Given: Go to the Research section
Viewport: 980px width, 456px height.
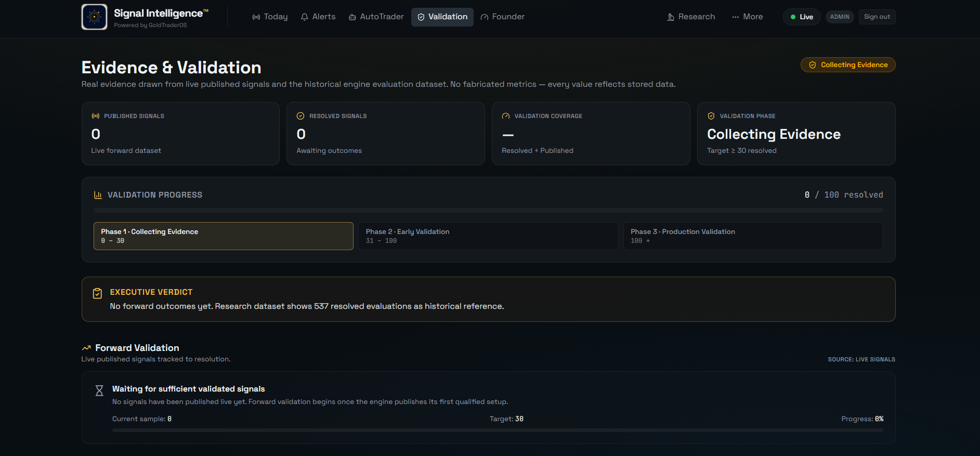Looking at the screenshot, I should coord(691,17).
